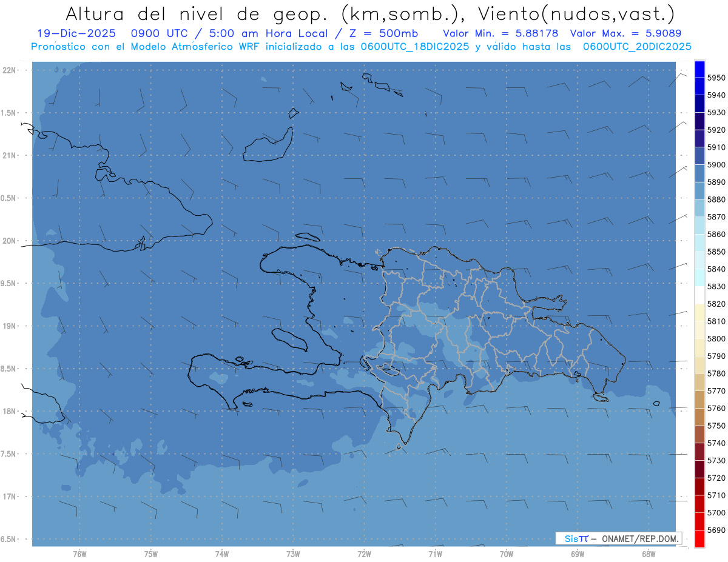Click the bright blue swatch above 5950
The height and width of the screenshot is (562, 728).
click(699, 69)
